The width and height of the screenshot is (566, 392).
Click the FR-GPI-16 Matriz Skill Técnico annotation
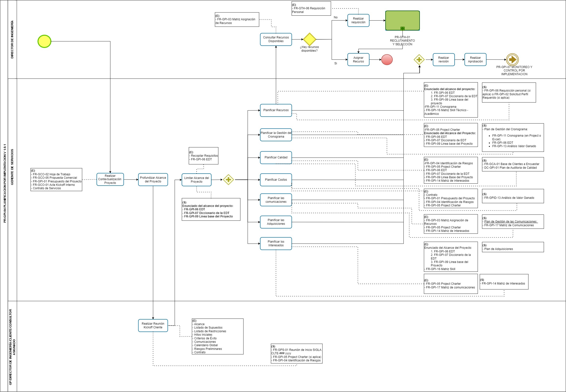pyautogui.click(x=451, y=100)
